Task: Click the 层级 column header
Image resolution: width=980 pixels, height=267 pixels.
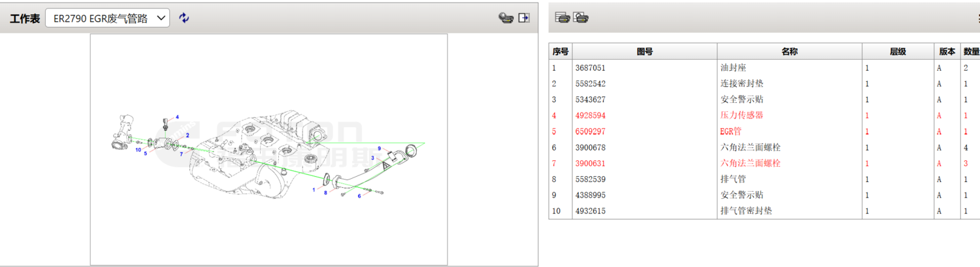Action: [898, 52]
